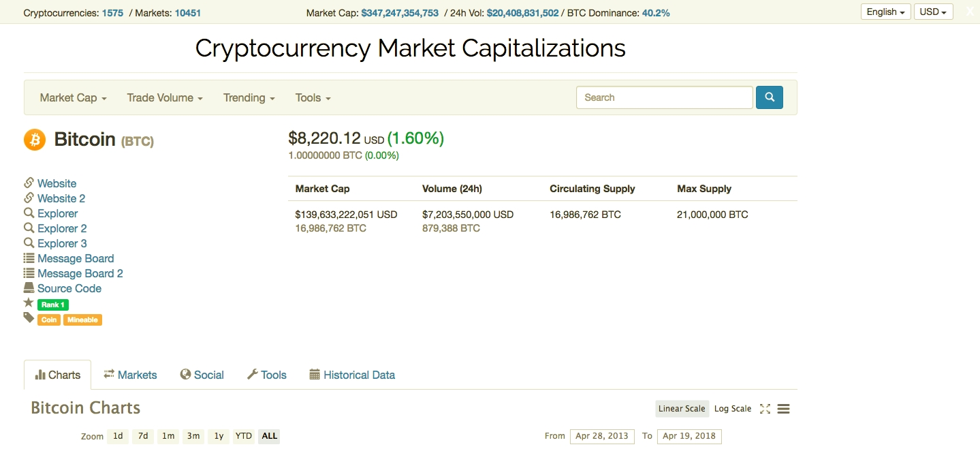
Task: Open the Website 2 link
Action: click(x=61, y=198)
